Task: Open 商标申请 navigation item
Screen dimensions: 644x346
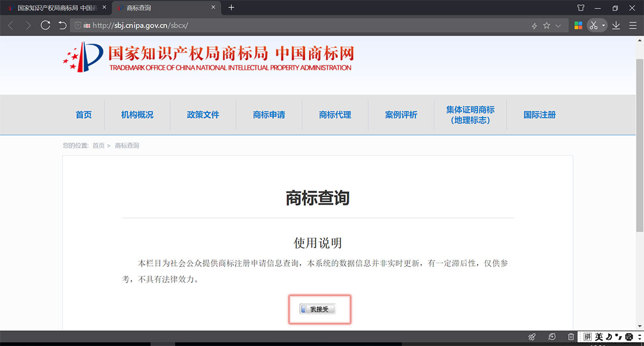Action: (269, 114)
